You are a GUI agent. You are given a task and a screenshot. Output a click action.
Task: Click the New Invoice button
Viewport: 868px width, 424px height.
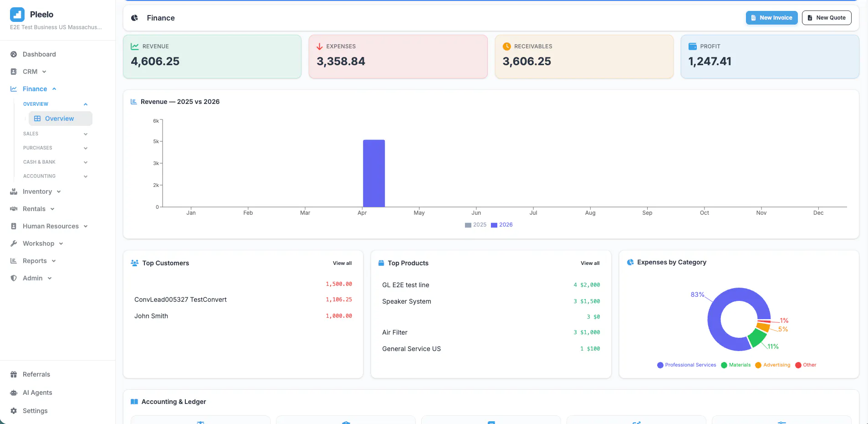click(x=771, y=18)
